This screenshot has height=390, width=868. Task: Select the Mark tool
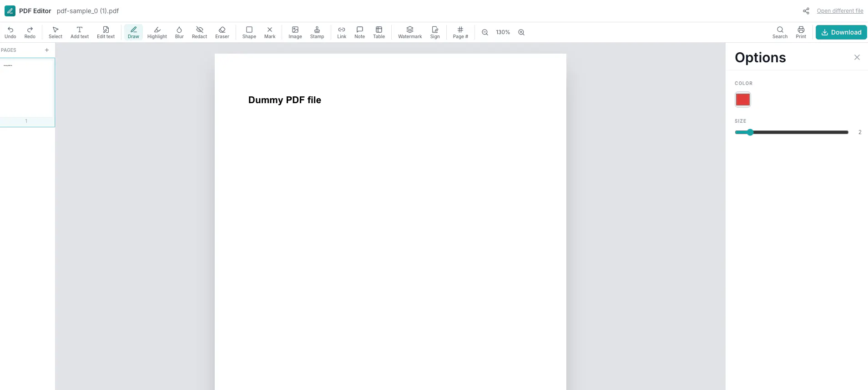pyautogui.click(x=270, y=32)
